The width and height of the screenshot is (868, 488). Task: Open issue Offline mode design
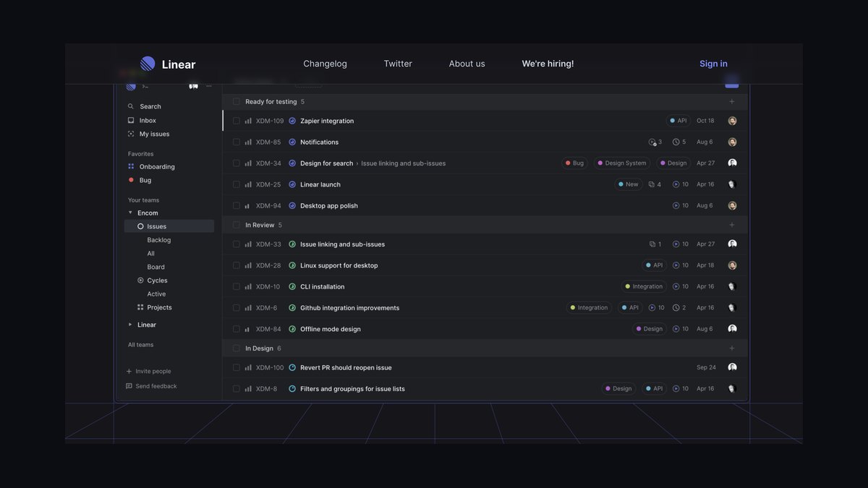[330, 329]
